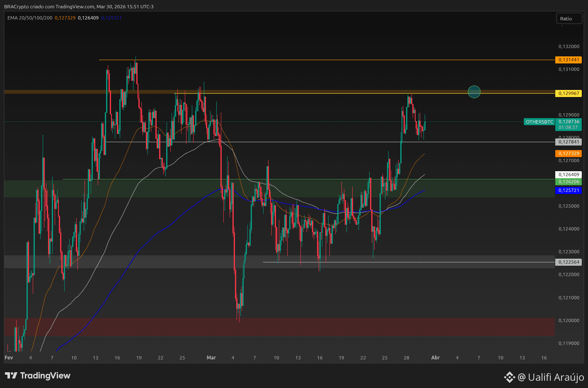Click the Mar label on time axis
The height and width of the screenshot is (388, 588).
coord(211,357)
